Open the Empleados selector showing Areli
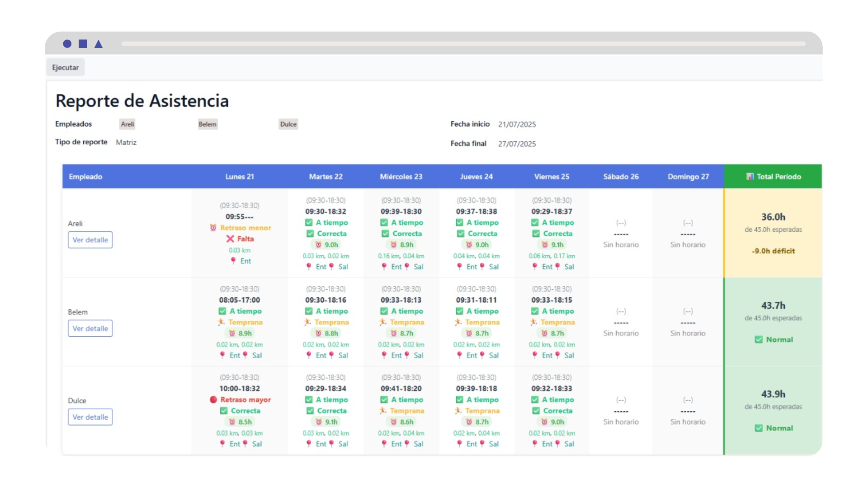868x488 pixels. (x=127, y=124)
